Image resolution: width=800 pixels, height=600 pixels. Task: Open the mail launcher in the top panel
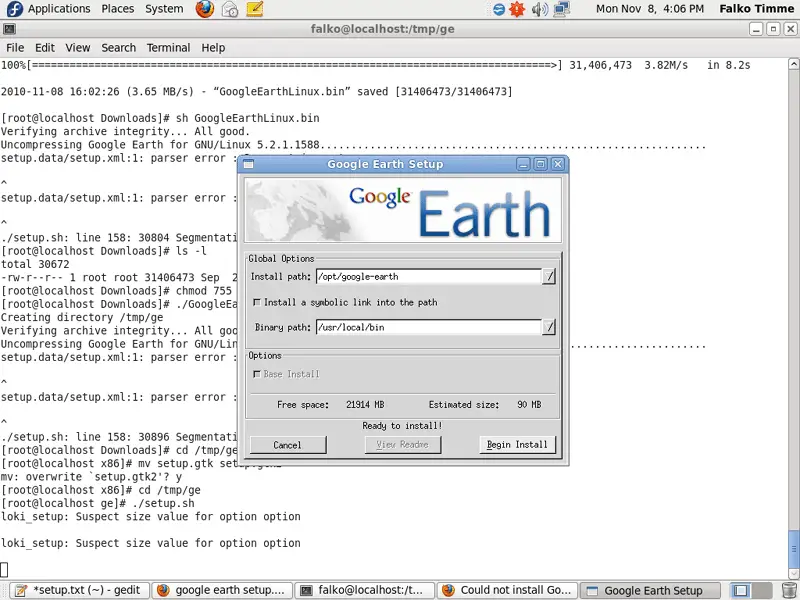pyautogui.click(x=230, y=9)
